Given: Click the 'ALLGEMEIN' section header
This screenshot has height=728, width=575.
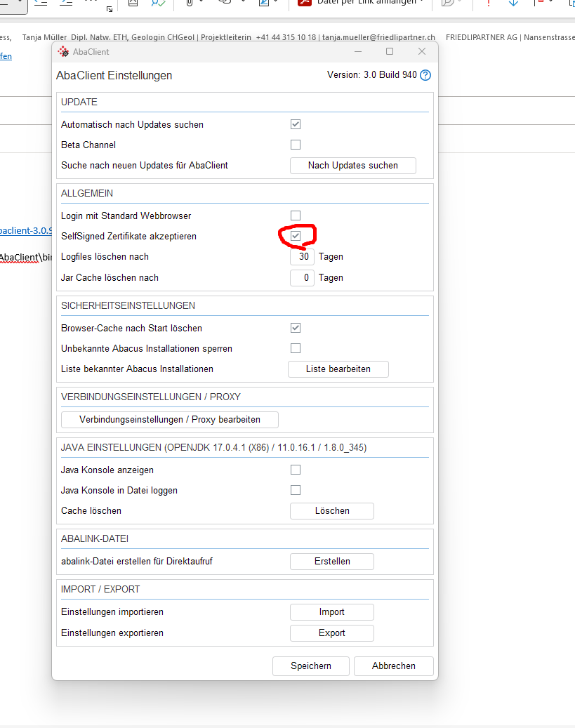Looking at the screenshot, I should [87, 193].
